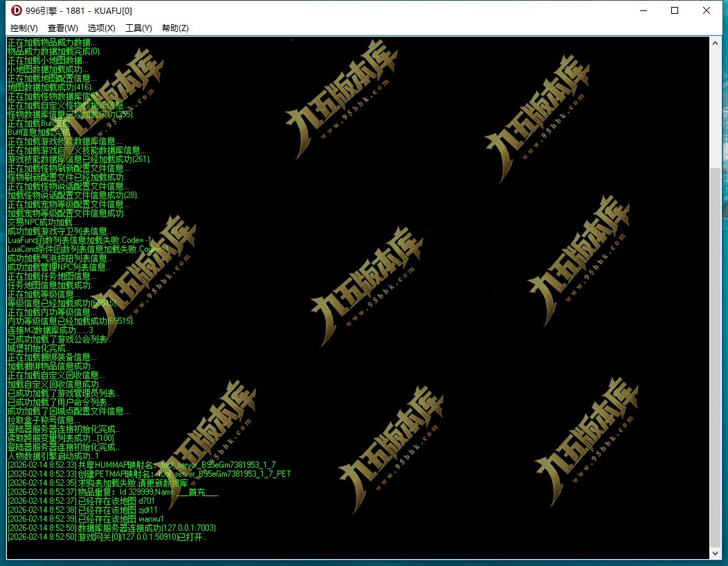Click log line '内功等级信息已经加载成功(65515).'
728x566 pixels.
click(71, 321)
